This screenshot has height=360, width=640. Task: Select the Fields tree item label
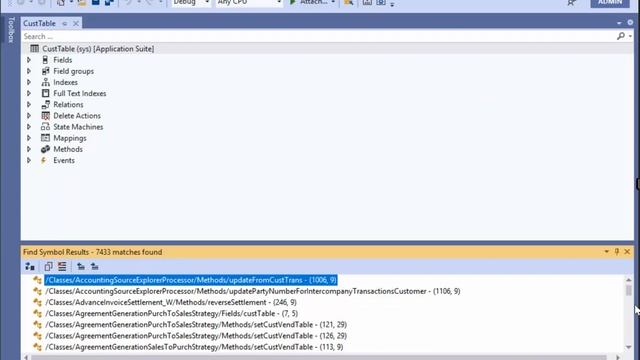62,60
